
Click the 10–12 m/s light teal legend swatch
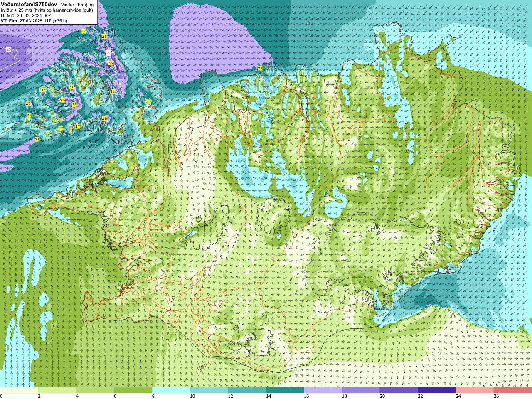pyautogui.click(x=209, y=390)
